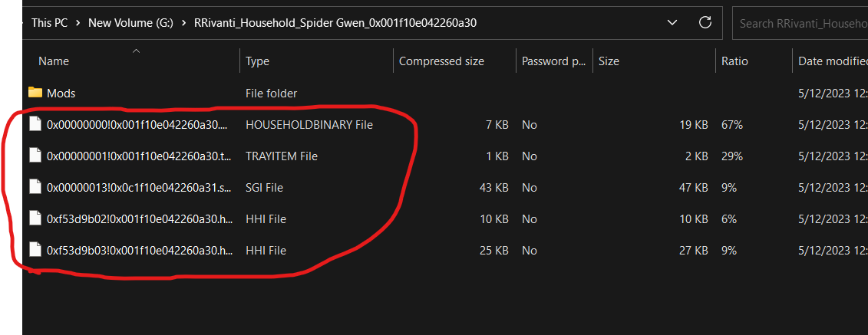The height and width of the screenshot is (335, 868).
Task: Select the HOUSEHOLDBINARY file icon
Action: click(x=35, y=124)
